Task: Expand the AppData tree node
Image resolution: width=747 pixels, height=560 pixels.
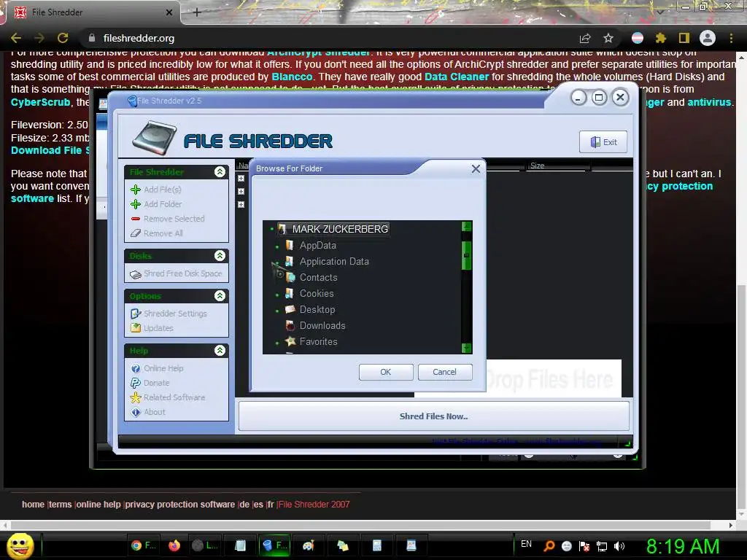Action: tap(277, 246)
